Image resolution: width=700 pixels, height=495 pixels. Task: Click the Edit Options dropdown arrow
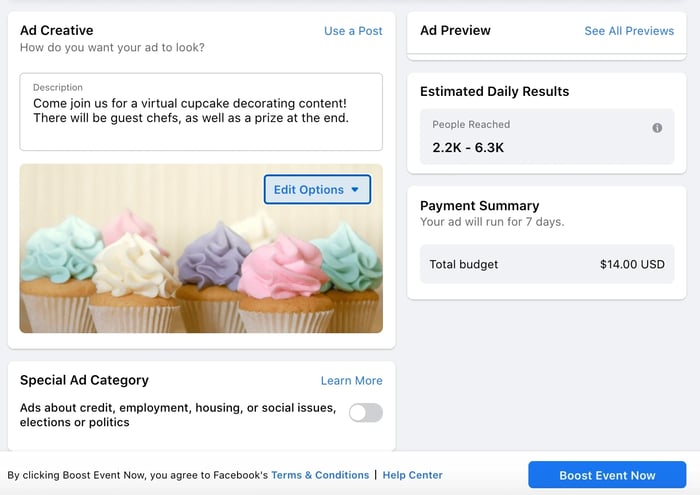[355, 190]
